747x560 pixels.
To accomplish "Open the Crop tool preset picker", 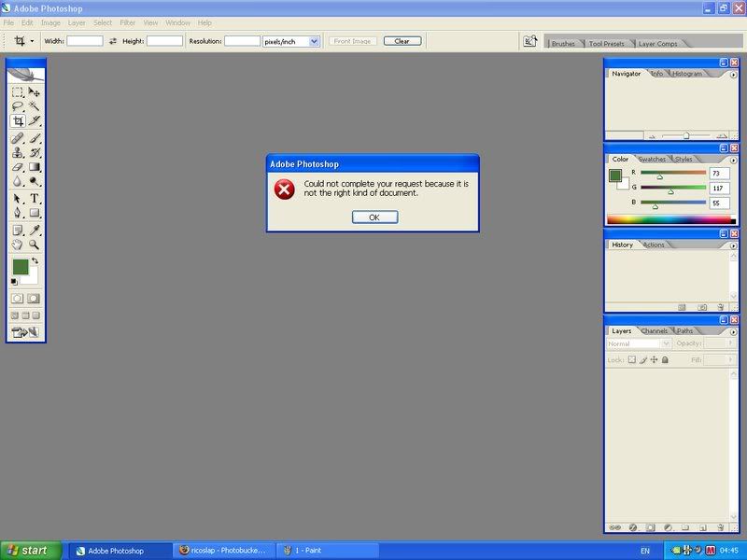I will pos(23,41).
